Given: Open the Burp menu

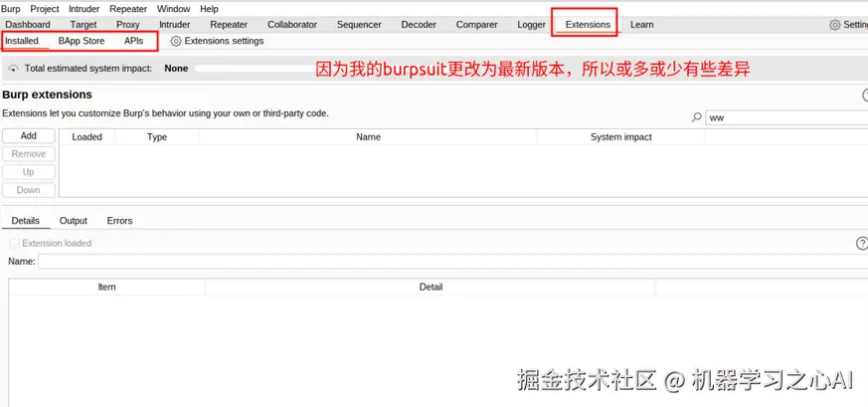Looking at the screenshot, I should pos(11,9).
